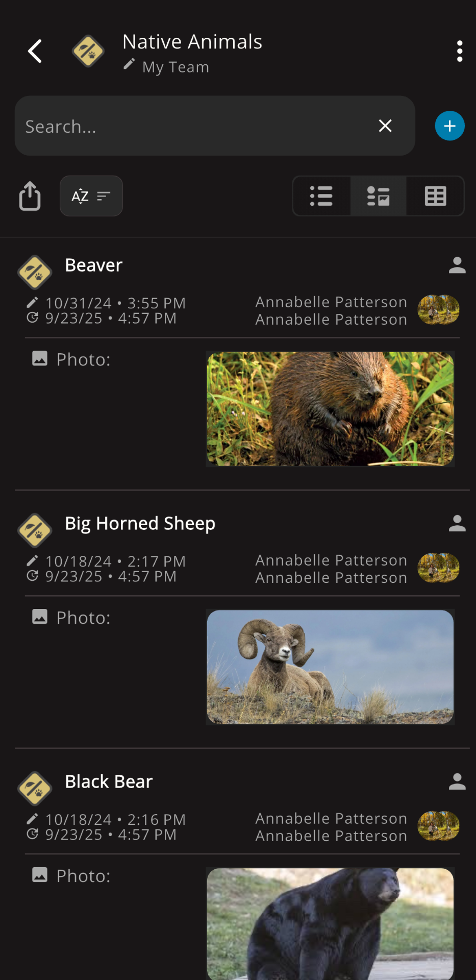View the Beaver photo thumbnail
This screenshot has height=980, width=476.
coord(330,409)
